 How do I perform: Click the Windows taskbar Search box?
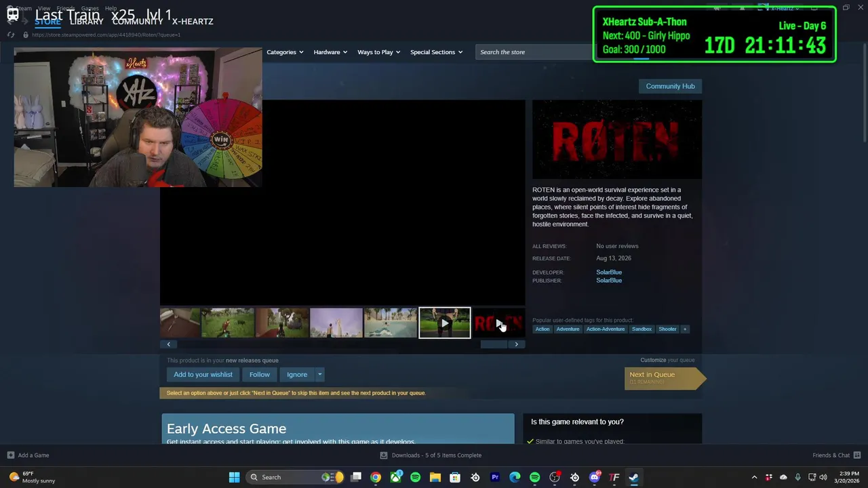tap(294, 477)
